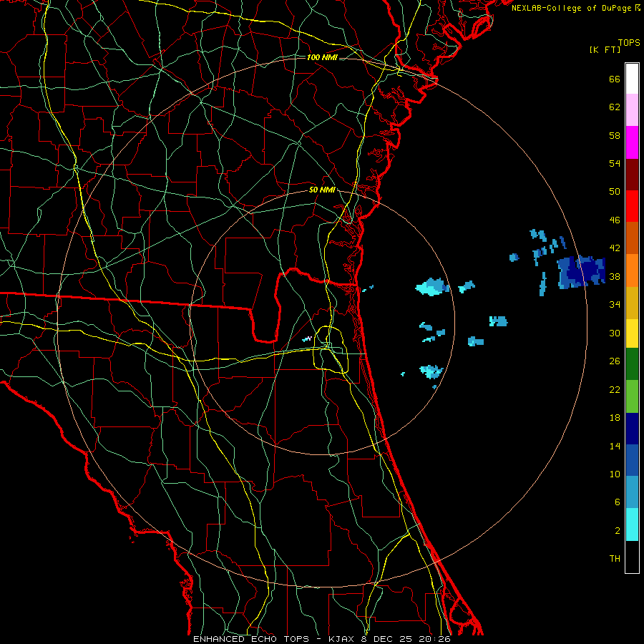
Task: Select the bright orange legend swatch
Action: pos(632,270)
